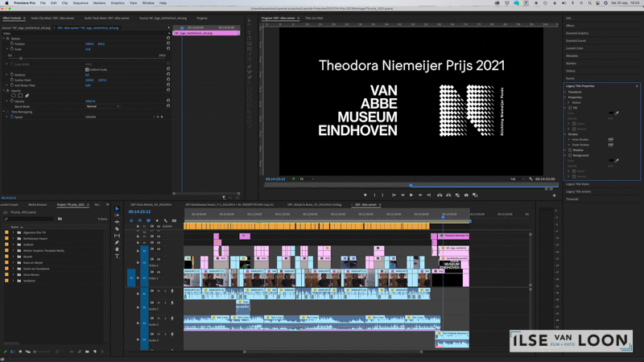Viewport: 644px width, 362px height.
Task: Collapse the Motion effect section
Action: click(x=4, y=39)
